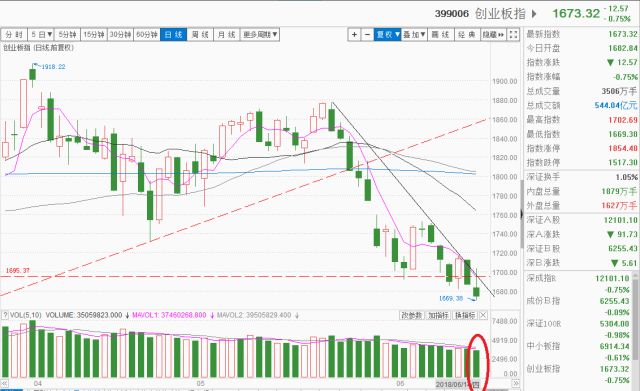Viewport: 640px width, 391px height.
Task: Open the 5日 period dropdown
Action: click(x=41, y=35)
